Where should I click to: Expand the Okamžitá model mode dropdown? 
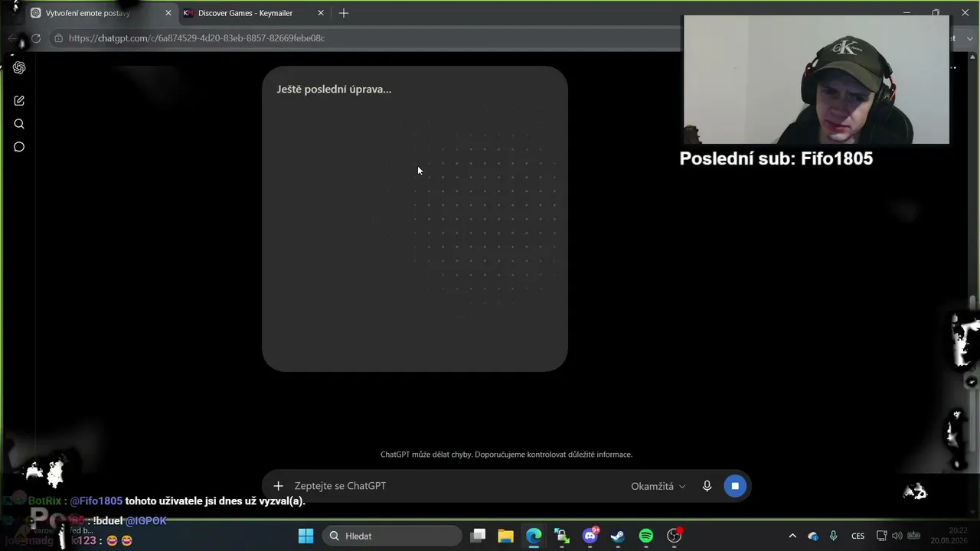click(x=658, y=486)
